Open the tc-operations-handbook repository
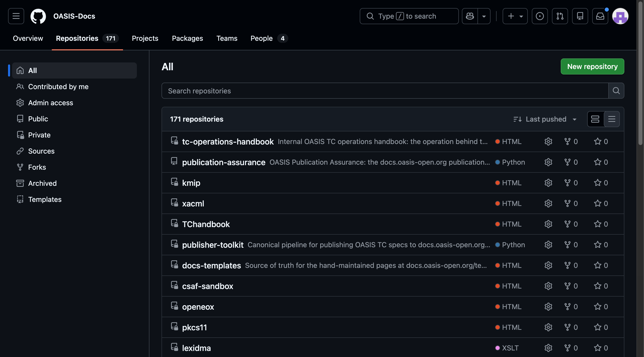 coord(228,141)
